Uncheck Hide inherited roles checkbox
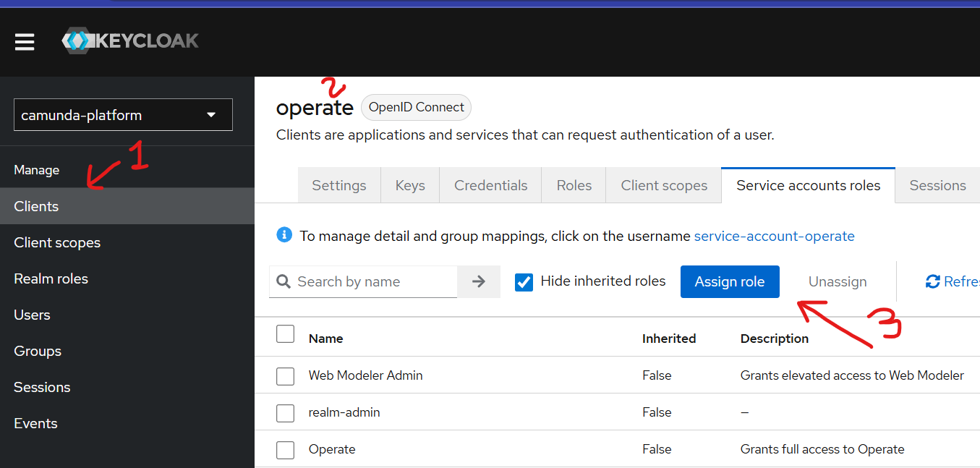 click(524, 281)
